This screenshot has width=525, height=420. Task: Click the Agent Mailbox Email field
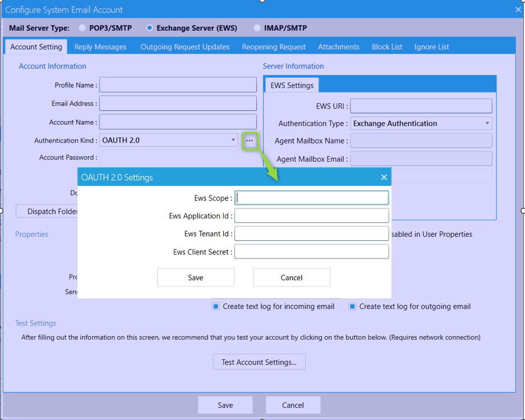coord(421,159)
